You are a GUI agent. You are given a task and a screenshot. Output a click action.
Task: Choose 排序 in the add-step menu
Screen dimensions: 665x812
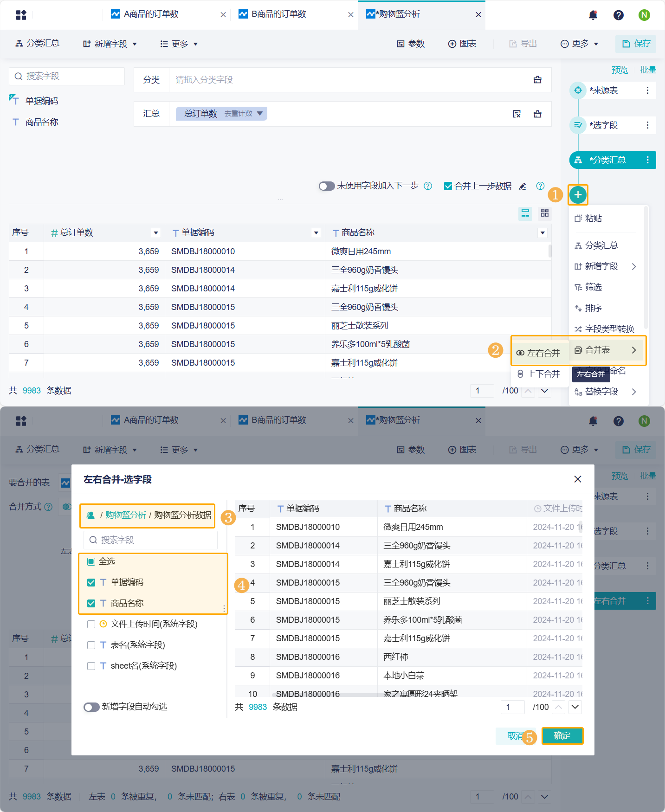(x=588, y=308)
